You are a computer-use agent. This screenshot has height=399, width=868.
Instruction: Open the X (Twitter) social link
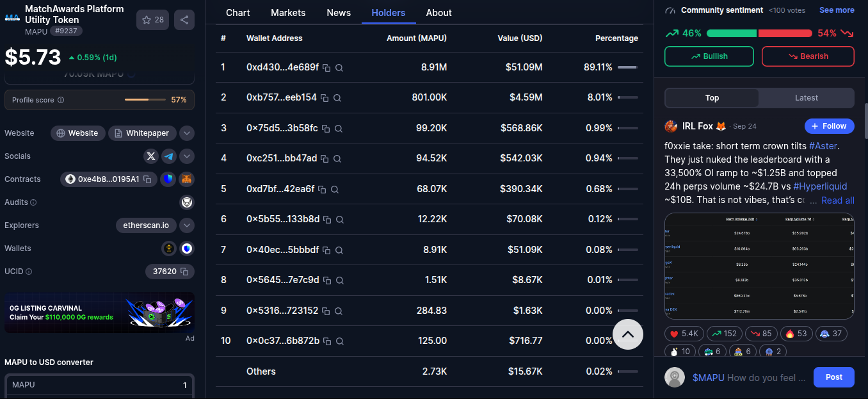point(151,156)
